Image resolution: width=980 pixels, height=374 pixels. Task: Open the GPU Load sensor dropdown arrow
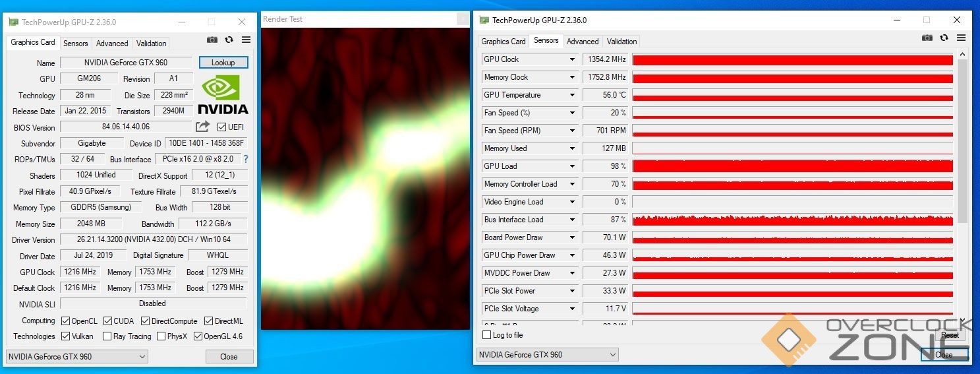(x=572, y=166)
